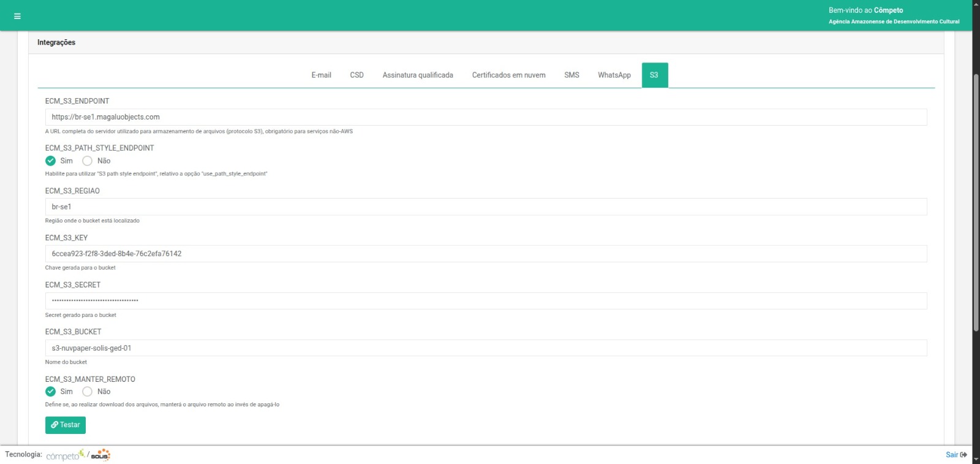
Task: Open the WhatsApp integration tab
Action: pyautogui.click(x=614, y=75)
